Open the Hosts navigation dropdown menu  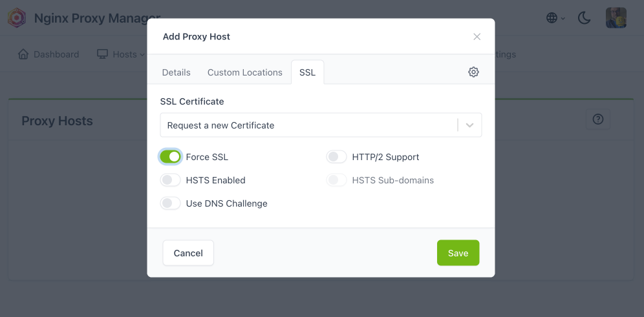(124, 54)
